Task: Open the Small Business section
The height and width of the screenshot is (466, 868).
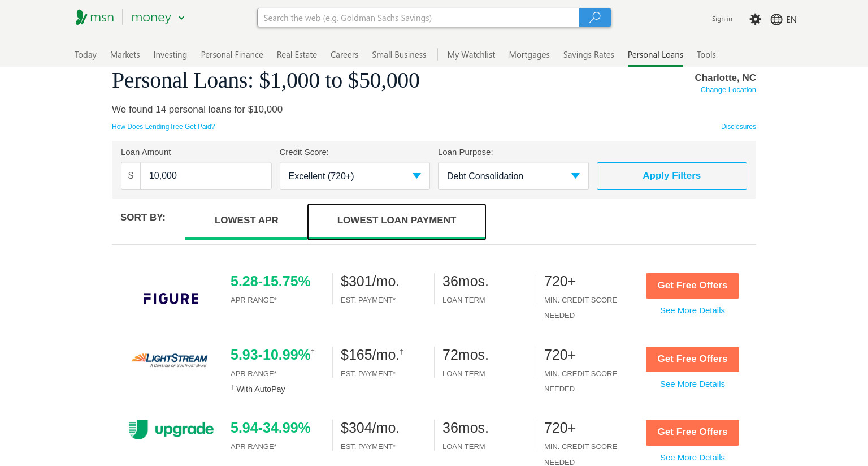Action: pos(399,55)
